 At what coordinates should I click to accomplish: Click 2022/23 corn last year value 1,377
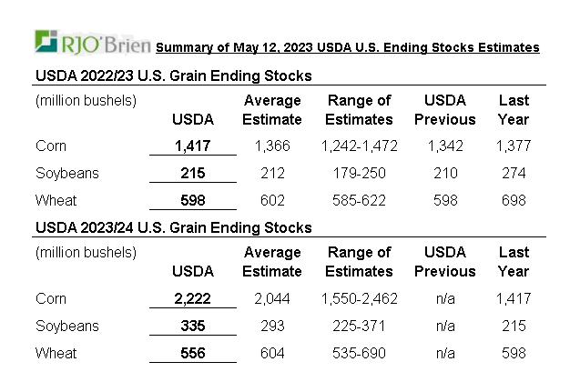tap(514, 146)
